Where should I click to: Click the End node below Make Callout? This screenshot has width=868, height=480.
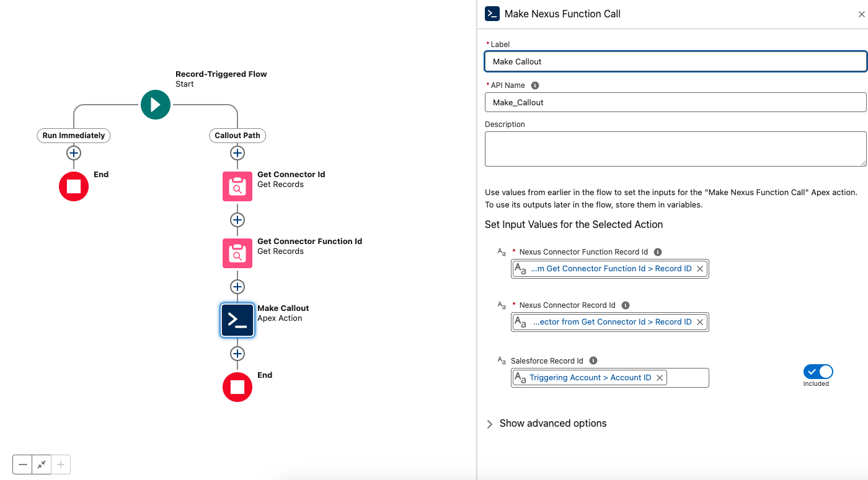[237, 387]
